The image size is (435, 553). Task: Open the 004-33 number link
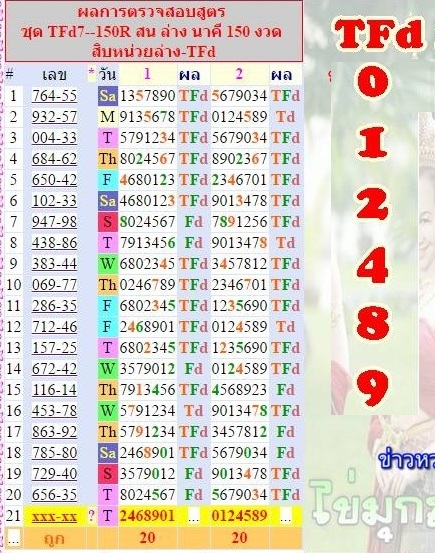click(54, 138)
